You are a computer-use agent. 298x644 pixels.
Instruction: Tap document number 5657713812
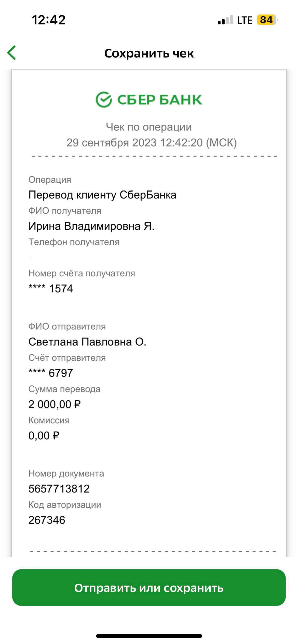pyautogui.click(x=59, y=489)
